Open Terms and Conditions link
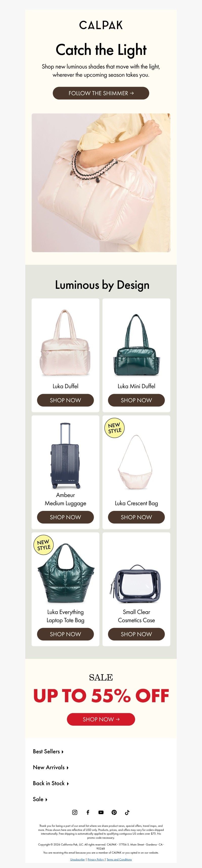The image size is (202, 868). click(119, 859)
